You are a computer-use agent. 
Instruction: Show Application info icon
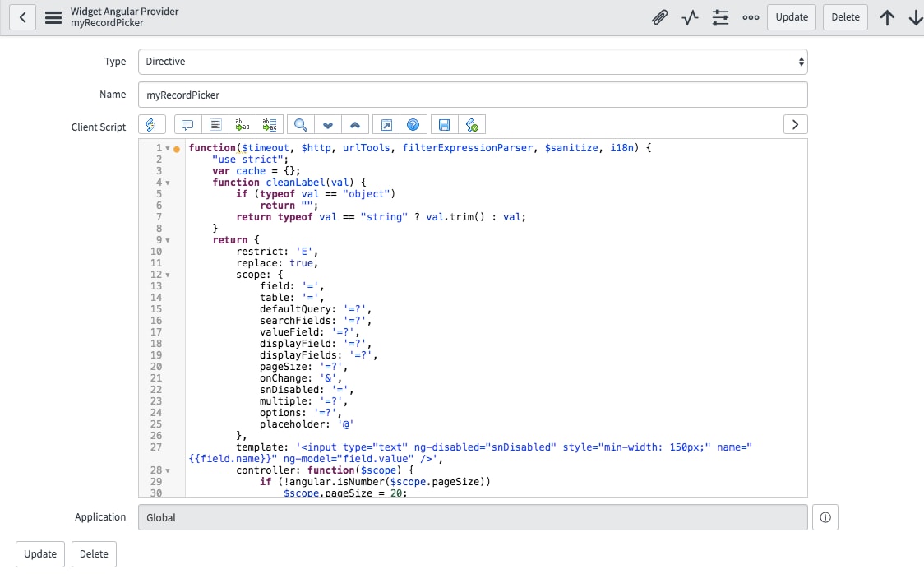pos(825,517)
